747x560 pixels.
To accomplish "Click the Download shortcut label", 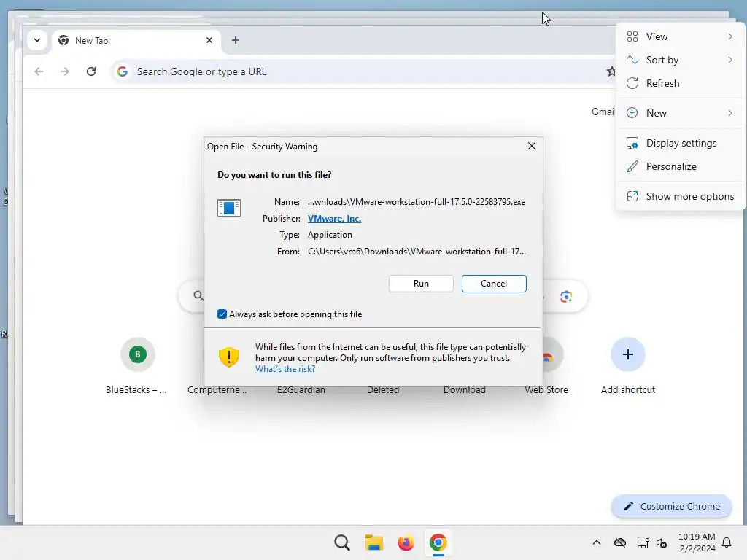I will [x=465, y=389].
